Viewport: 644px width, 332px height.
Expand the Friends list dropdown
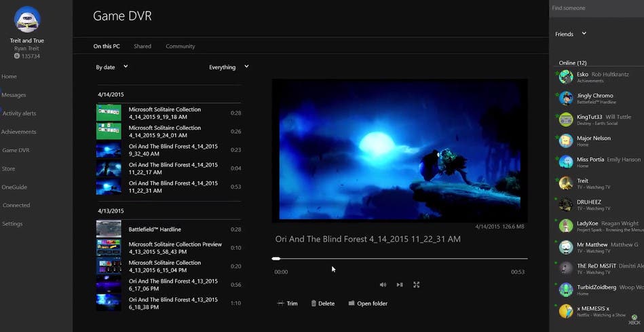pos(571,34)
